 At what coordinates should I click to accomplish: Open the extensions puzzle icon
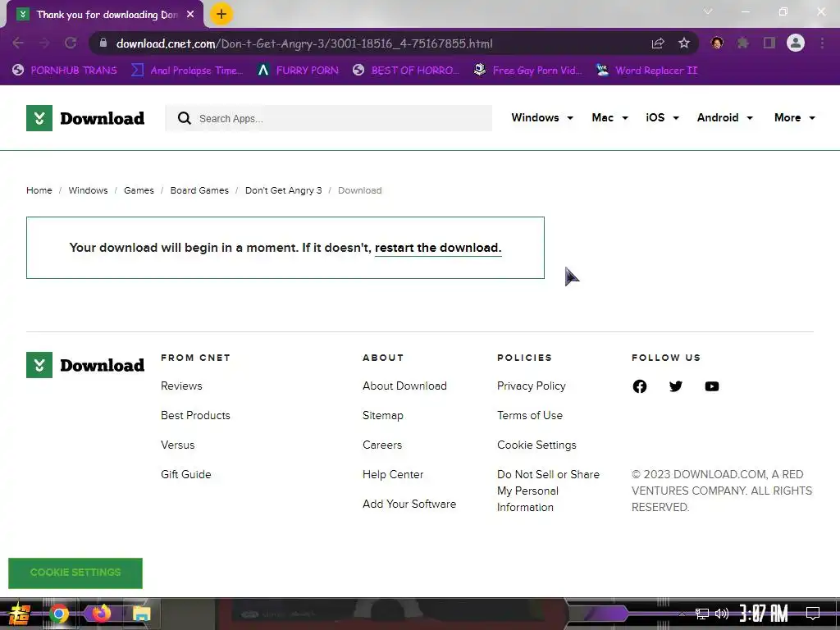(742, 43)
